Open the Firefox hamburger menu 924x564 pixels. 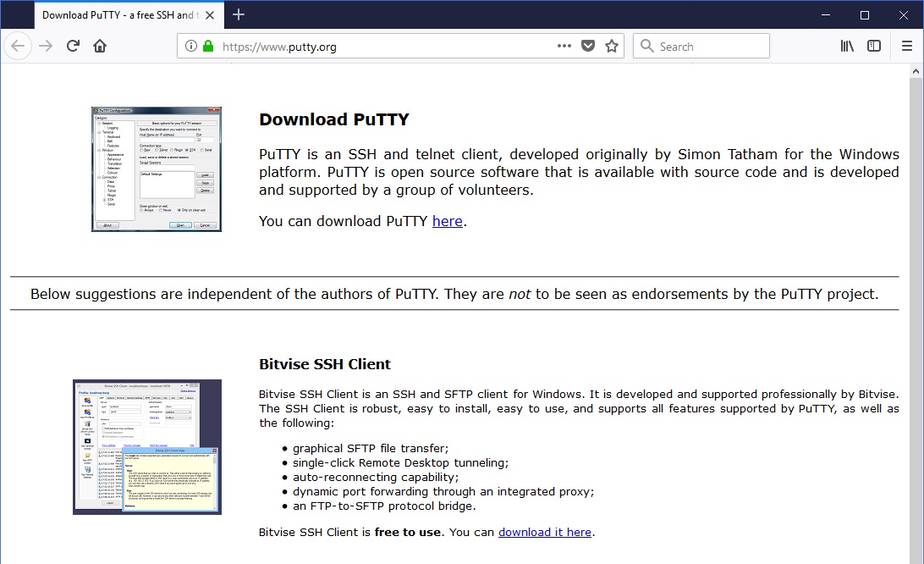click(x=907, y=46)
